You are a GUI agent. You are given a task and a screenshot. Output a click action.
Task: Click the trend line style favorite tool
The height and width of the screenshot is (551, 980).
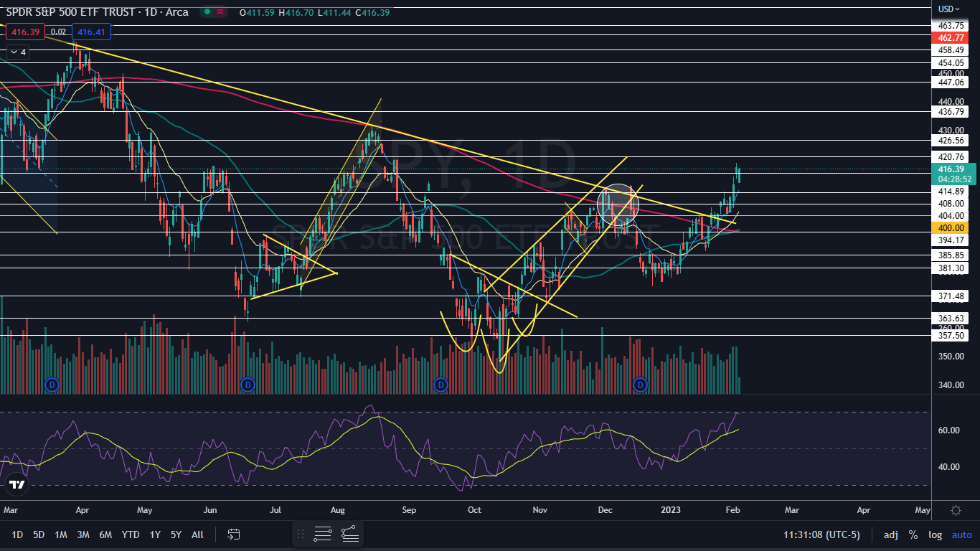pyautogui.click(x=349, y=534)
